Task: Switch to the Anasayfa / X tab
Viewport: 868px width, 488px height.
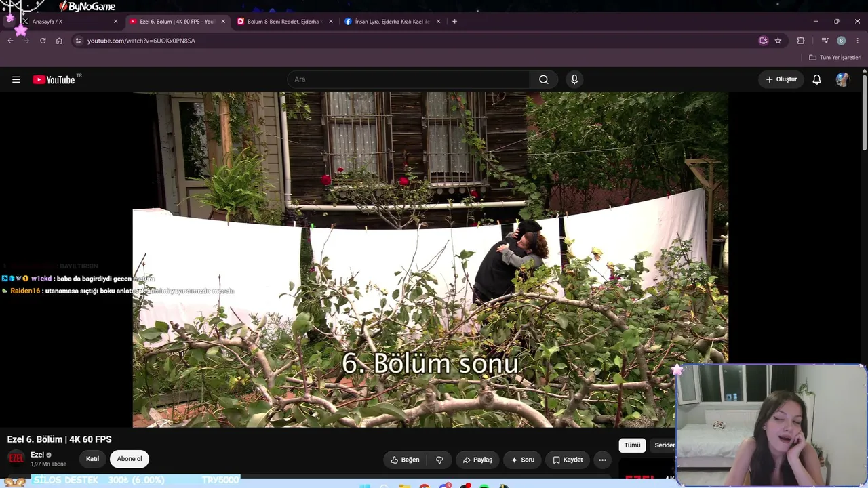Action: pyautogui.click(x=66, y=22)
